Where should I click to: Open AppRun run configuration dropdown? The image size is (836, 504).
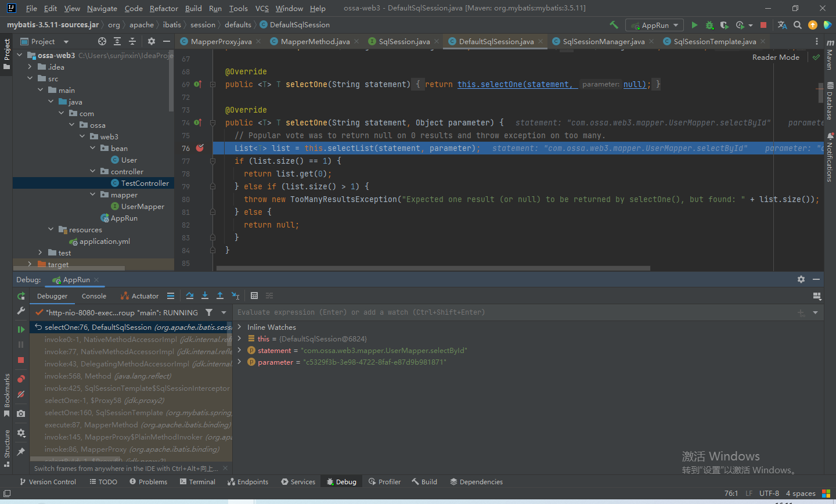point(655,25)
